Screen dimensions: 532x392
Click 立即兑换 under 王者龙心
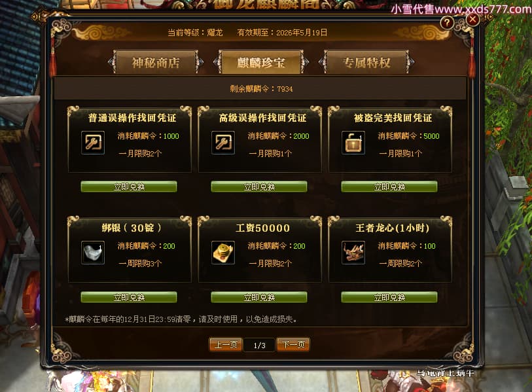pos(389,297)
